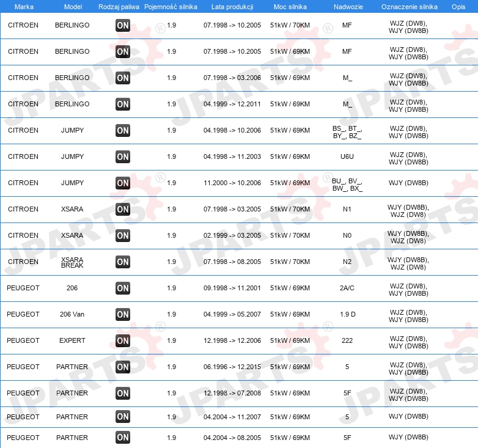Click ON fuel icon in Peugeot 206 2A/C row
The width and height of the screenshot is (478, 448).
pos(123,288)
